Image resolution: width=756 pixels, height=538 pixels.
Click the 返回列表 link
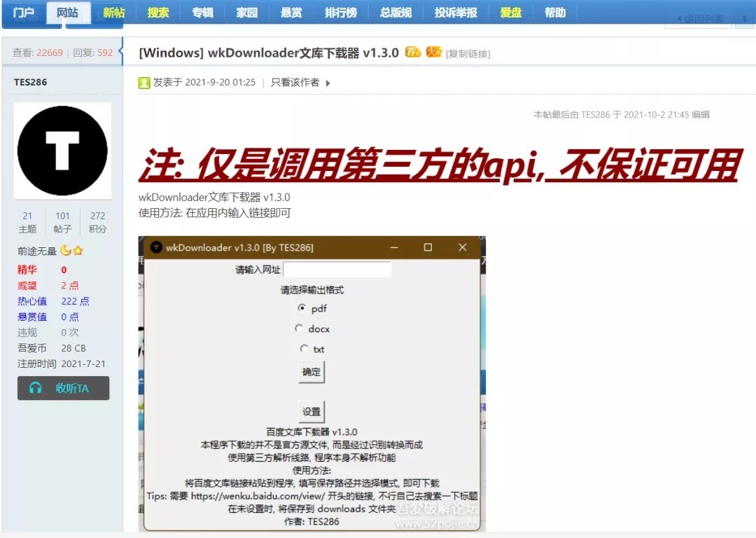coord(700,19)
